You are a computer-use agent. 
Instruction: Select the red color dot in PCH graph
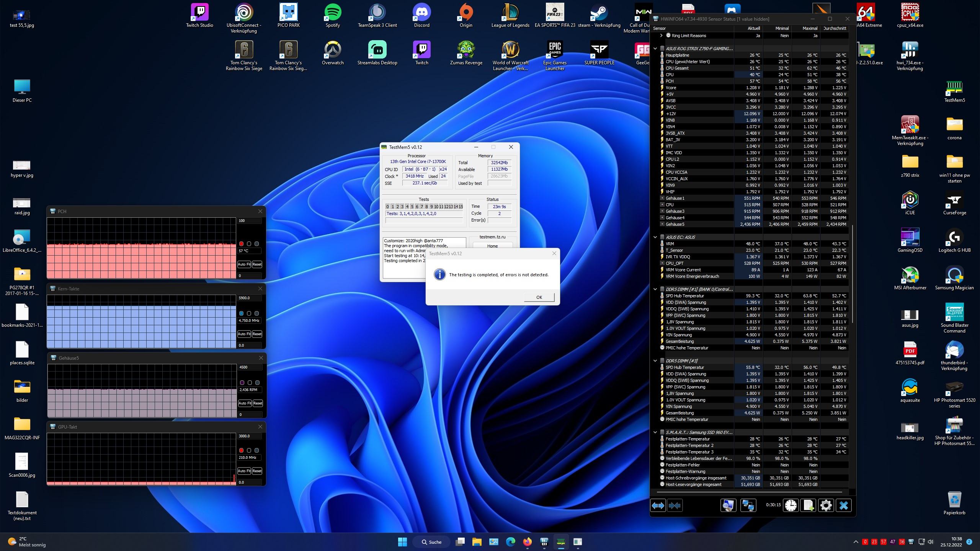point(241,244)
